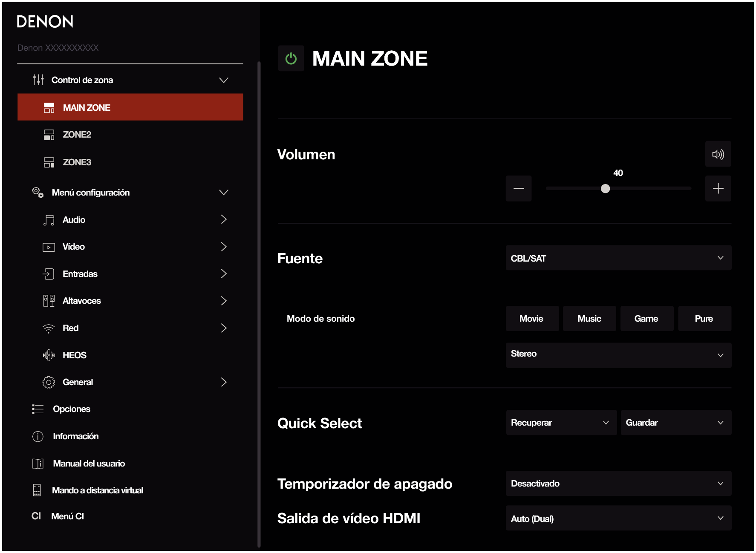Viewport: 756px width, 553px height.
Task: Select the Music sound mode
Action: (589, 319)
